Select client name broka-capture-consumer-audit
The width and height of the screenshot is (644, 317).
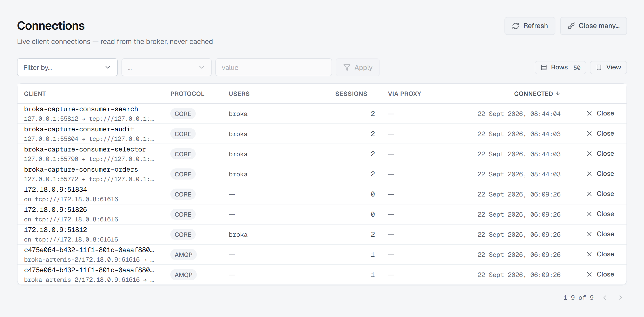coord(79,129)
